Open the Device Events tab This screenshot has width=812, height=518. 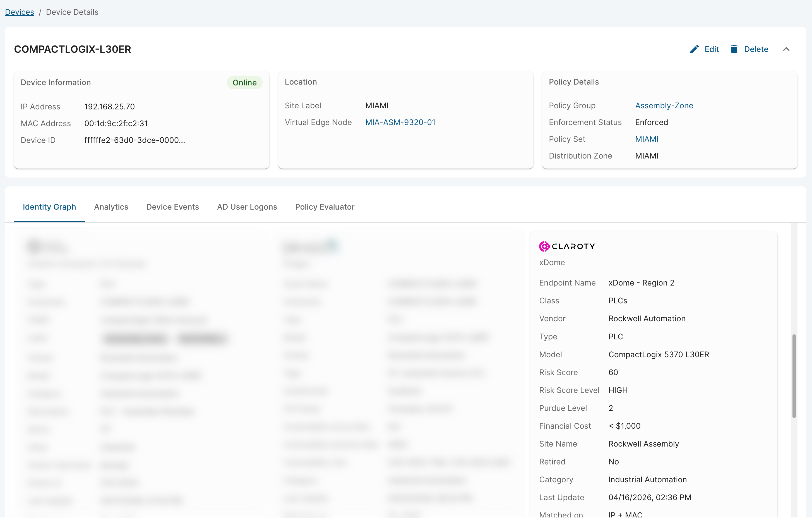(173, 207)
